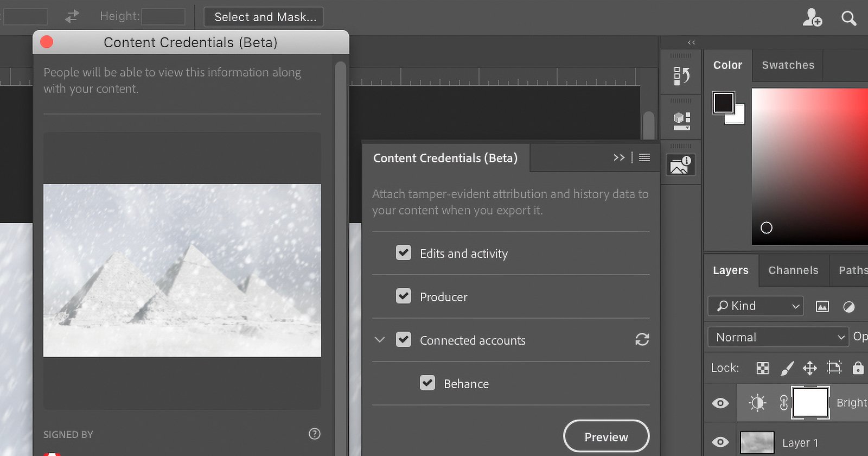The width and height of the screenshot is (868, 456).
Task: Click the invite to edit icon
Action: click(x=812, y=18)
